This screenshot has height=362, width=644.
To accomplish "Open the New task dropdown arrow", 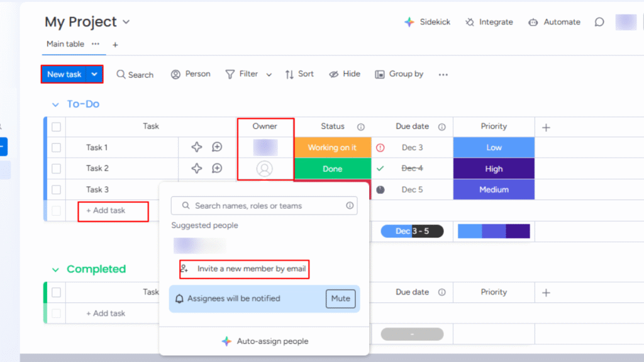I will (x=93, y=74).
